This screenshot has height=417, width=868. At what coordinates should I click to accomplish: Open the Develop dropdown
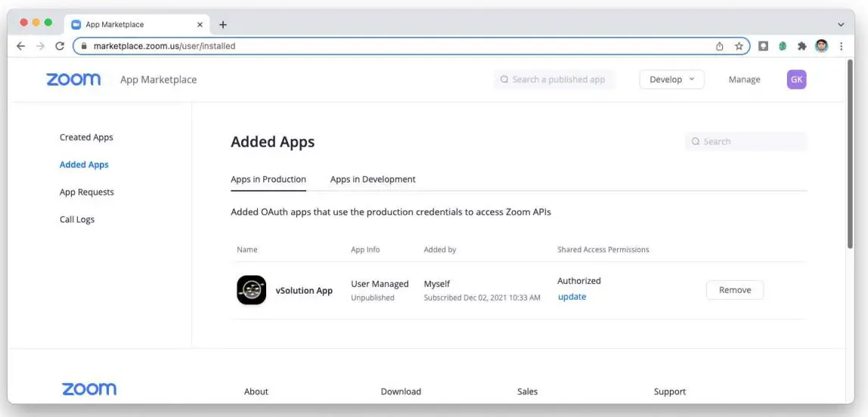(671, 79)
